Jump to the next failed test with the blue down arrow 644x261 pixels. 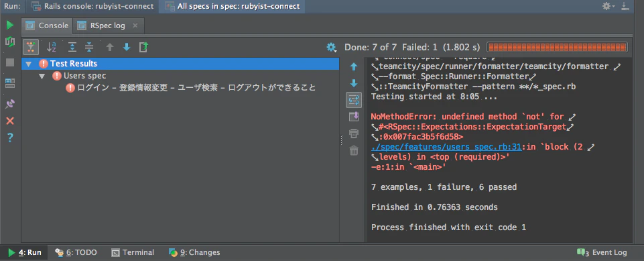(x=127, y=47)
